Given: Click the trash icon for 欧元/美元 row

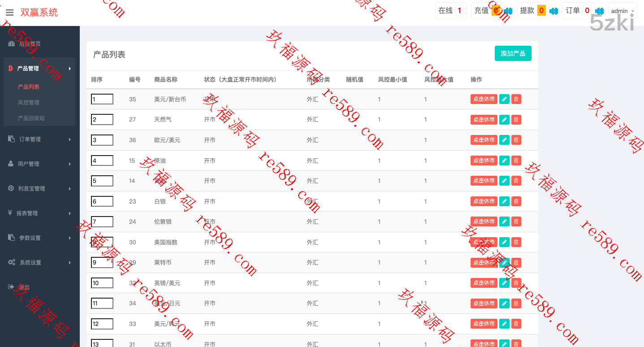Looking at the screenshot, I should 516,140.
